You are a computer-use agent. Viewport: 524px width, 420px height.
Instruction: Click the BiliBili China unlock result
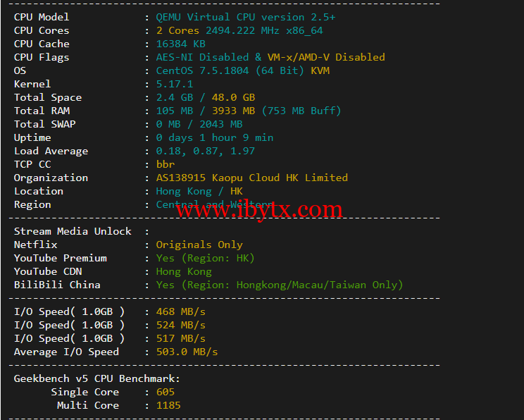[280, 285]
